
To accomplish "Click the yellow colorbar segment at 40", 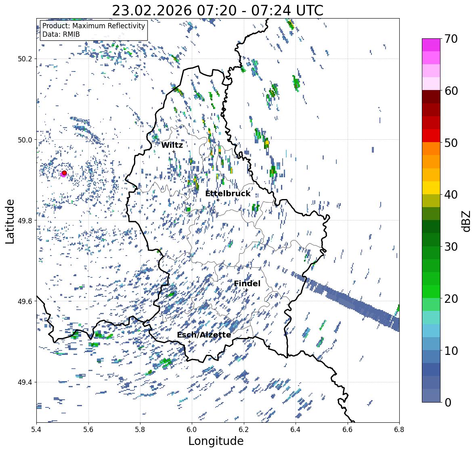I will (x=431, y=188).
